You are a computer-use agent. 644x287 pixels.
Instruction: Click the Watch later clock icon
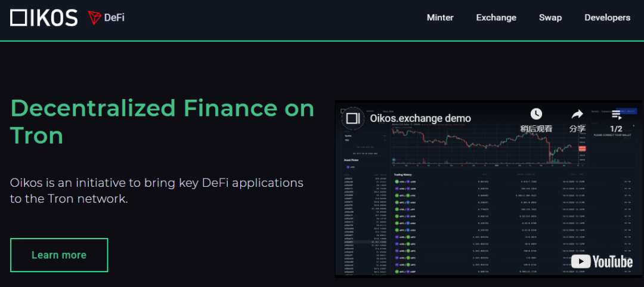tap(536, 114)
